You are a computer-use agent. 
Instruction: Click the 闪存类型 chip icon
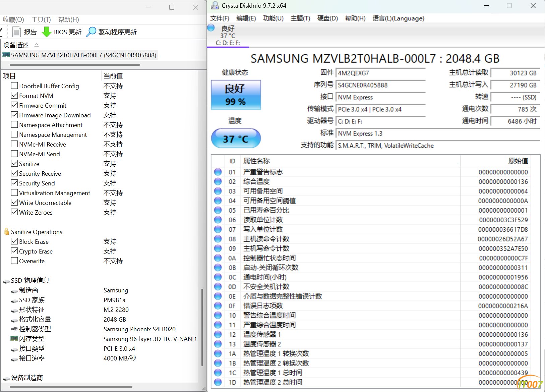click(14, 339)
